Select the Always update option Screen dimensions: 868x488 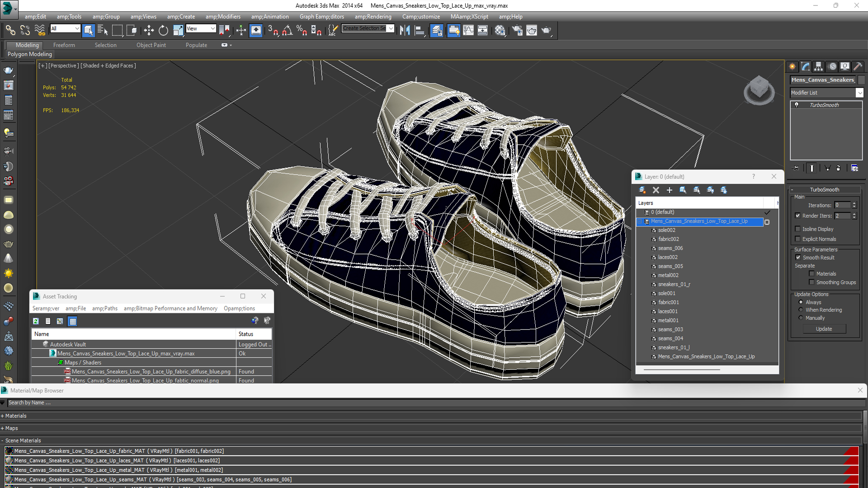coord(801,302)
